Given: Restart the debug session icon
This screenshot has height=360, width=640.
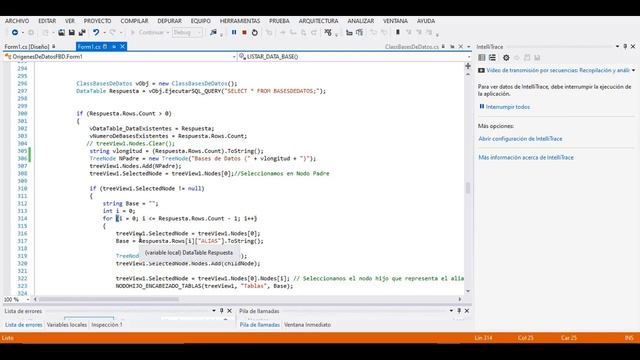Looking at the screenshot, I should tap(255, 33).
